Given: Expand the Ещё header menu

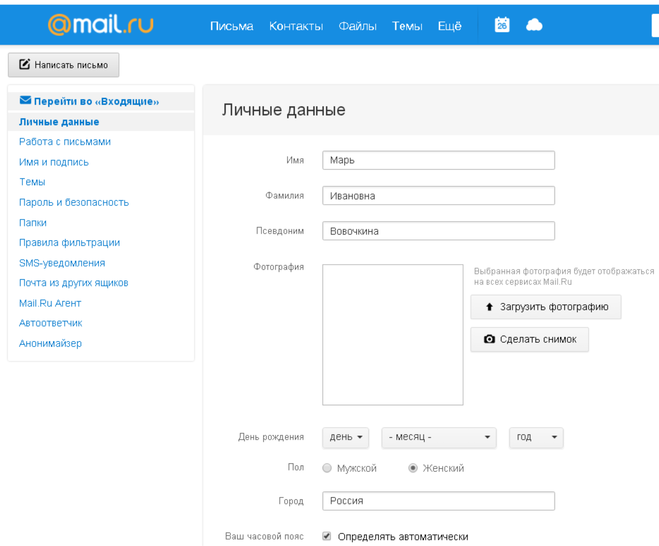Looking at the screenshot, I should click(x=449, y=26).
